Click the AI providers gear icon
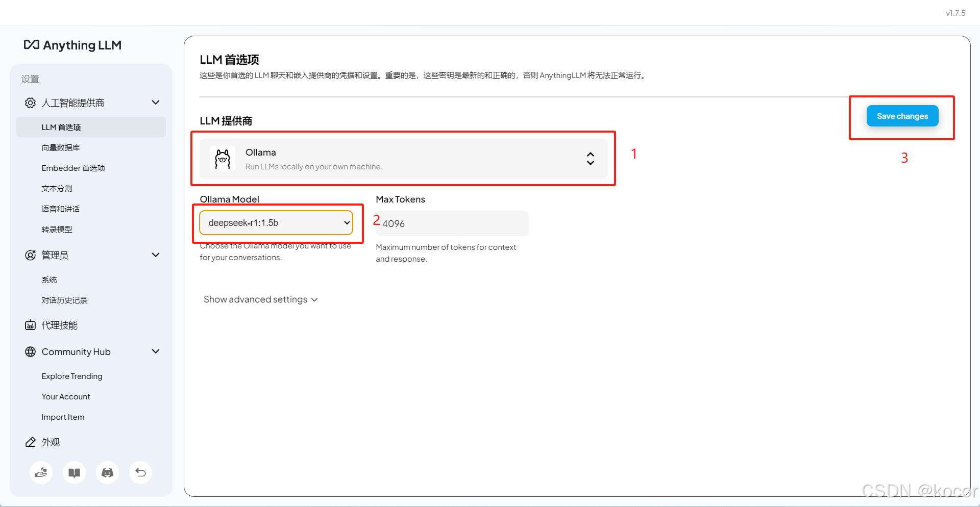980x507 pixels. click(x=31, y=103)
